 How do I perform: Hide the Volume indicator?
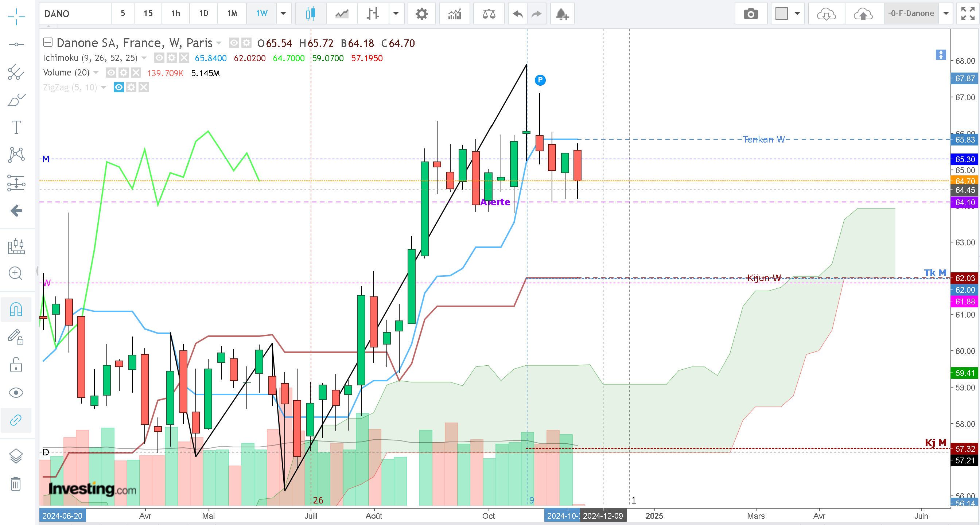coord(111,73)
